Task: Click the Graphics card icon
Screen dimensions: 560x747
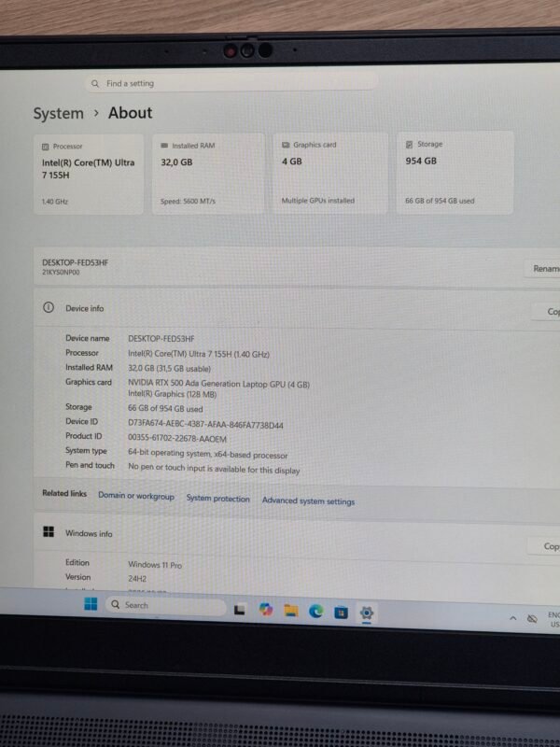Action: point(286,145)
